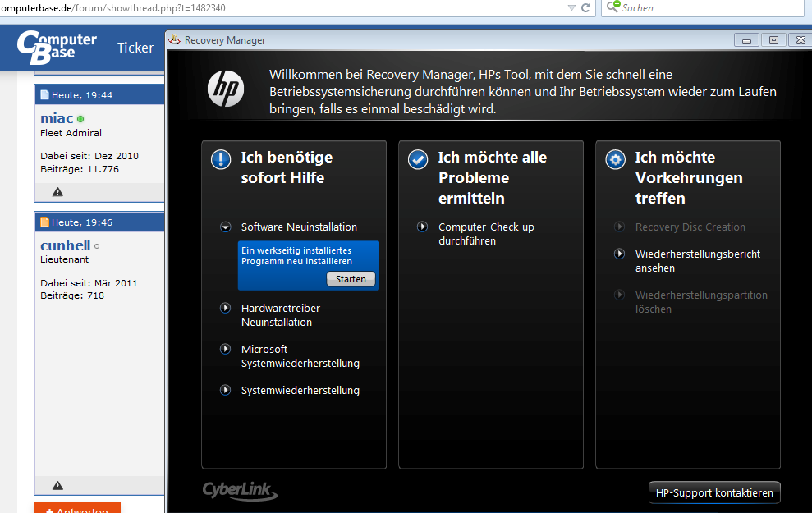Select 'Computer-Check-up durchführen' text
This screenshot has height=513, width=812.
tap(486, 234)
